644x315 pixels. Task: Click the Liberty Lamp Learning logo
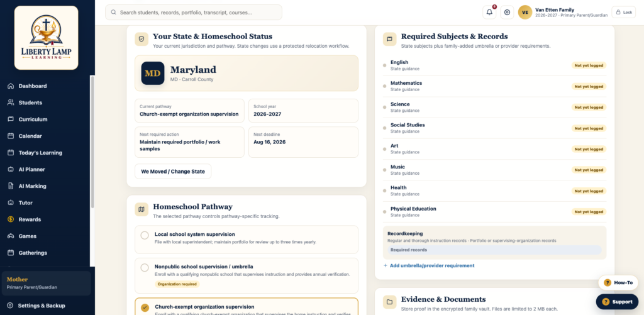pos(47,37)
